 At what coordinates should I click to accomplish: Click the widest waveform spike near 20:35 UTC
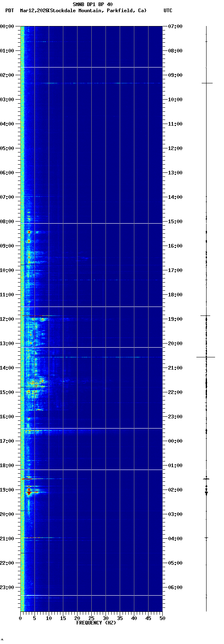click(x=206, y=357)
